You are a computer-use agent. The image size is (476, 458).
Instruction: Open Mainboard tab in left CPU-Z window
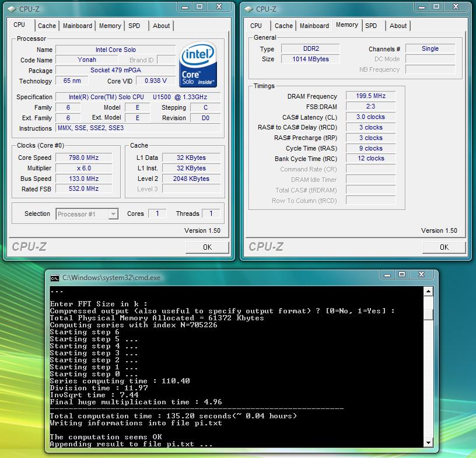point(78,26)
